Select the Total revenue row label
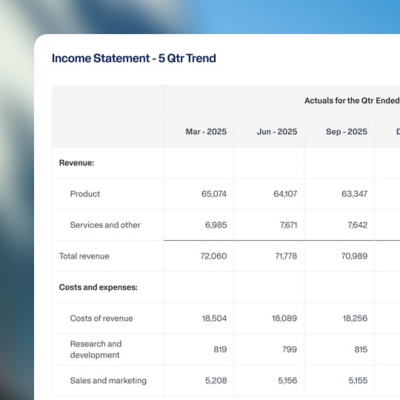 pyautogui.click(x=84, y=256)
